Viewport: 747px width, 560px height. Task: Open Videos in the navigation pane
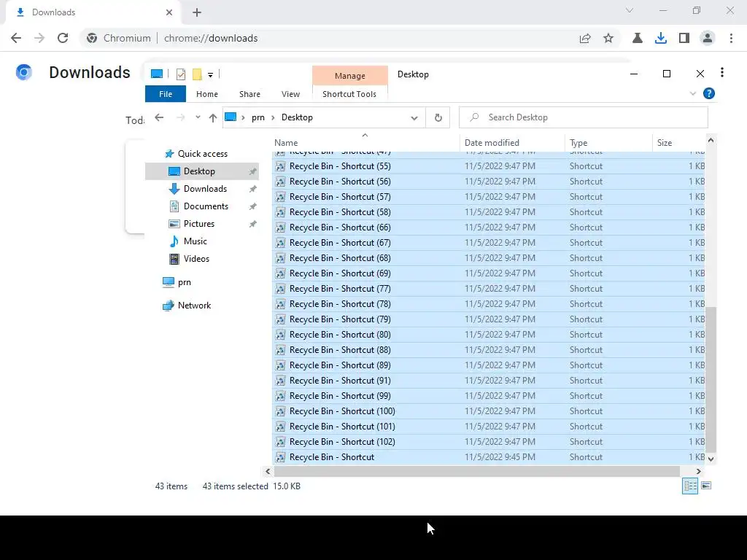click(196, 259)
